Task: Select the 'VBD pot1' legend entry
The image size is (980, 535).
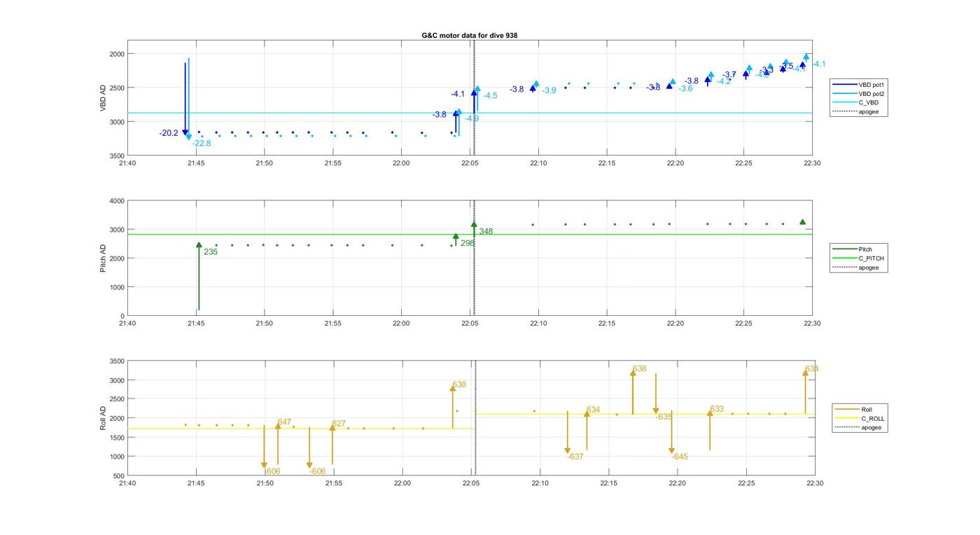Action: click(x=857, y=85)
